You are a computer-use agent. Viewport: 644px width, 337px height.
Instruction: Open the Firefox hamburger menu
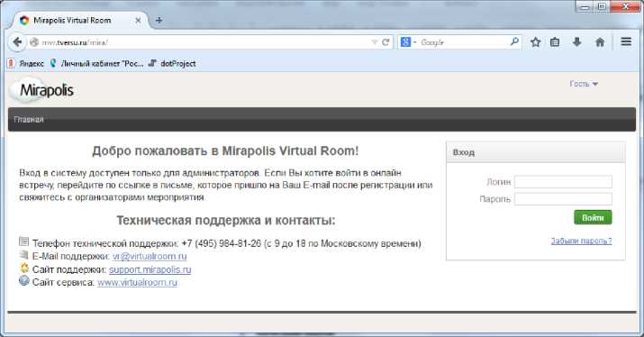point(626,41)
